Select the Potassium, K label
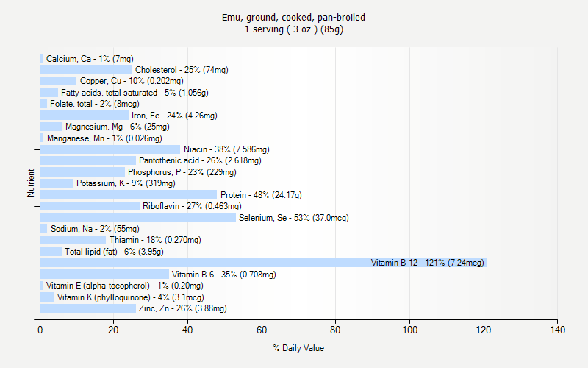588x368 pixels. coord(126,183)
